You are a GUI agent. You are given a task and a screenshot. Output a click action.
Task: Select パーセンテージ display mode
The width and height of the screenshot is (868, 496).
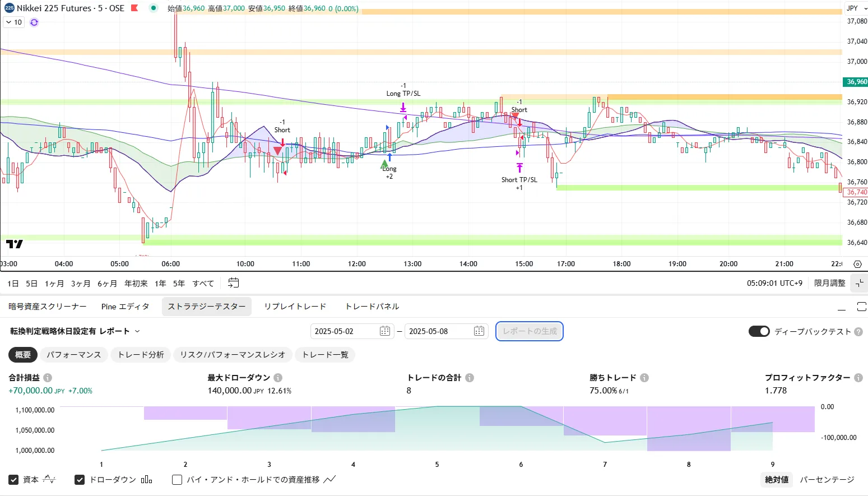coord(827,480)
